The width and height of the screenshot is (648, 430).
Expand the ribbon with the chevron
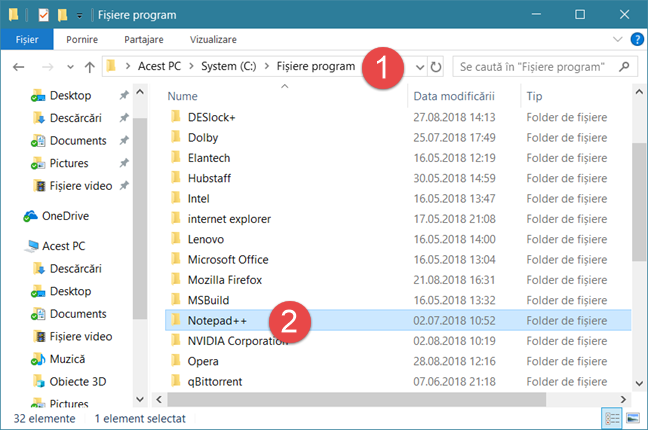pyautogui.click(x=617, y=39)
